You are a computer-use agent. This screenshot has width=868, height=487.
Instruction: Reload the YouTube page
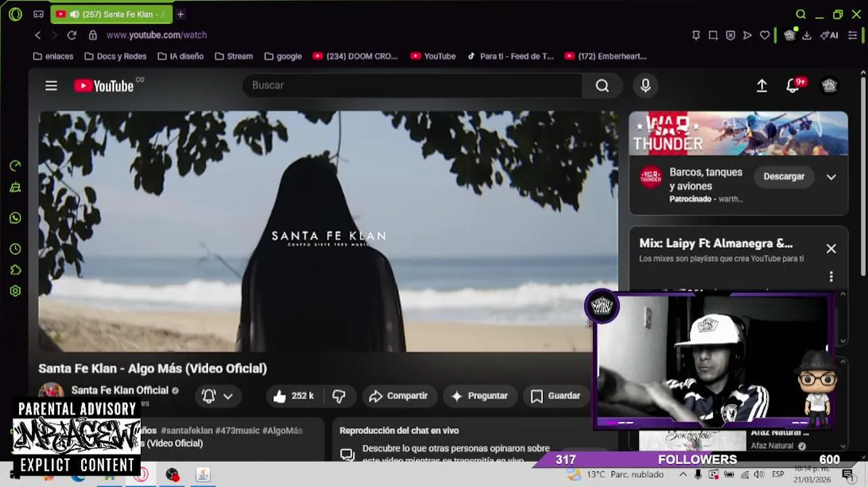(72, 35)
